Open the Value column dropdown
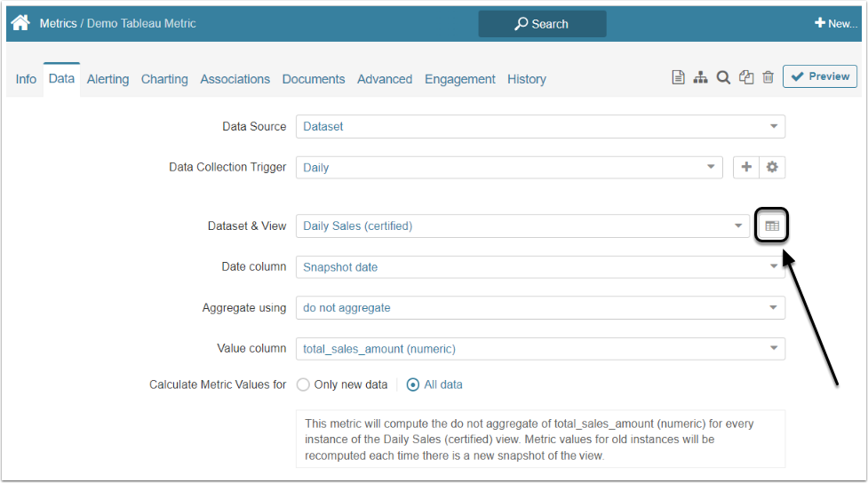 tap(540, 349)
